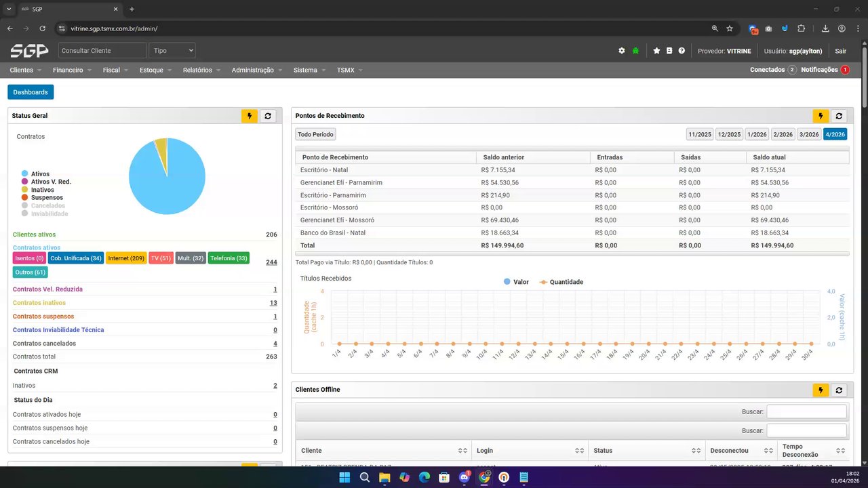This screenshot has height=488, width=868.
Task: Open Chrome three-dot menu
Action: tap(857, 28)
